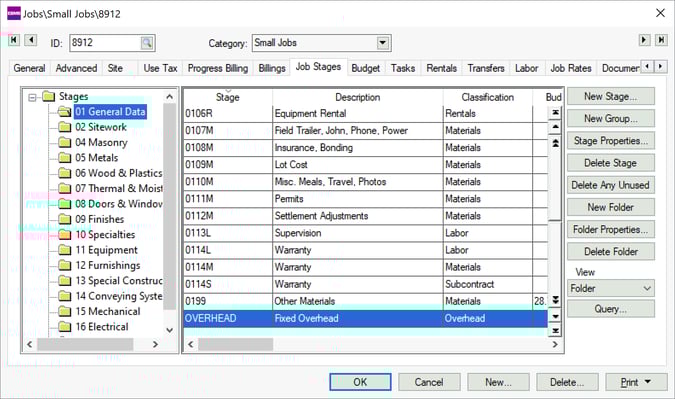This screenshot has height=399, width=675.
Task: Click the Subcontract cell for 0114S
Action: coord(488,284)
